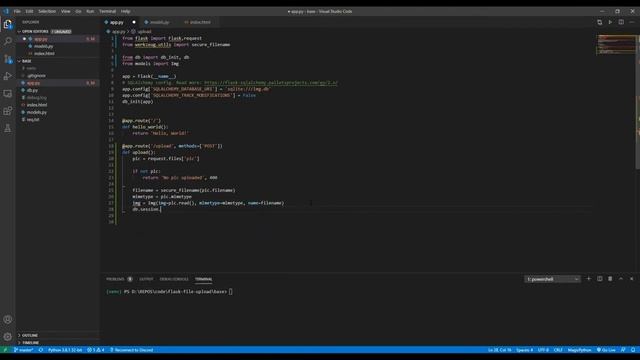Image resolution: width=640 pixels, height=360 pixels.
Task: Click the Ln/Col indicator in status bar
Action: point(500,350)
